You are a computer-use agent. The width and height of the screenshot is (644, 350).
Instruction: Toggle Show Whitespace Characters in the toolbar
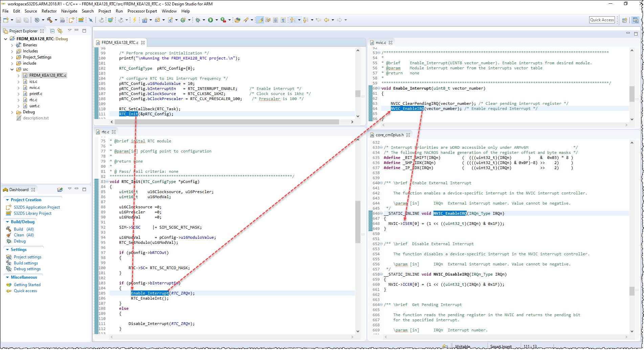click(x=283, y=20)
